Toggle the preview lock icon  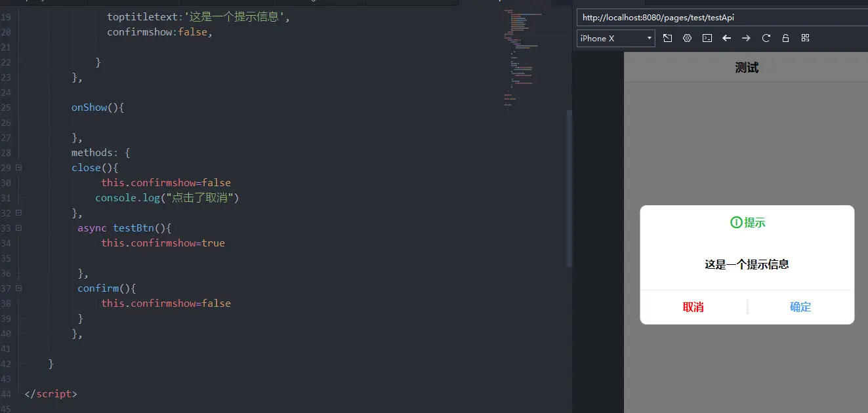(785, 38)
